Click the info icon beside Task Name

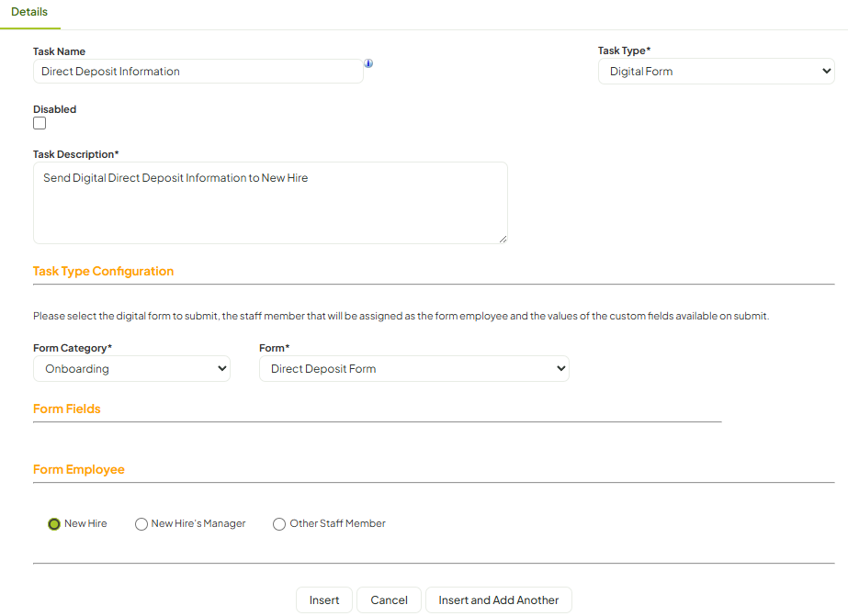pos(368,63)
